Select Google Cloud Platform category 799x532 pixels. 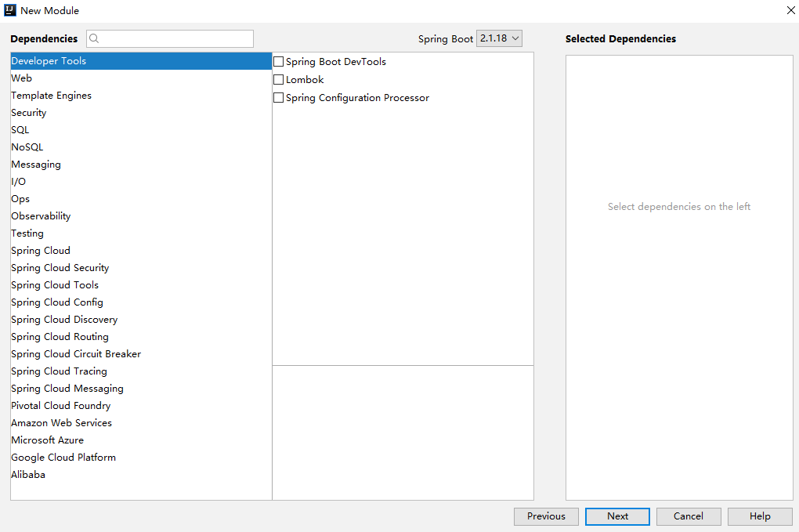[x=141, y=458]
